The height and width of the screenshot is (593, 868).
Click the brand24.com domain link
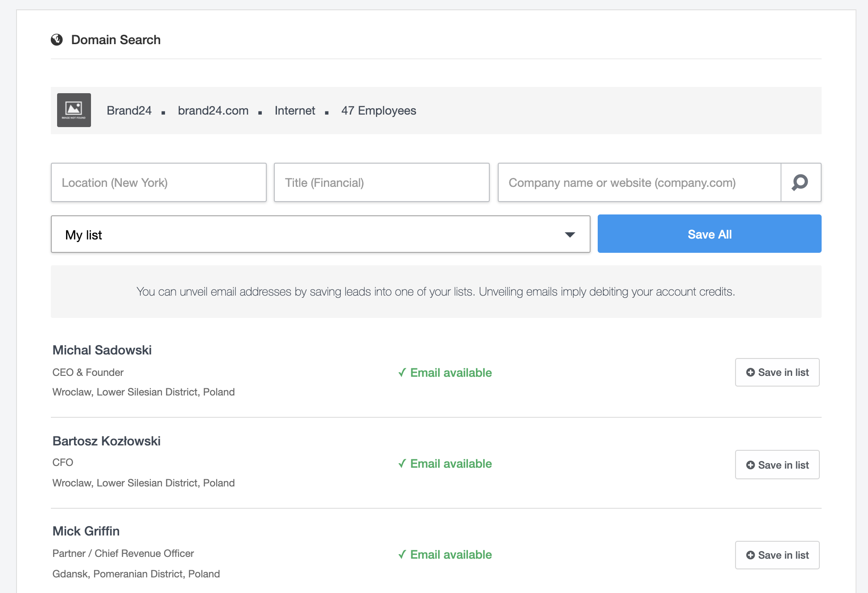[x=214, y=110]
